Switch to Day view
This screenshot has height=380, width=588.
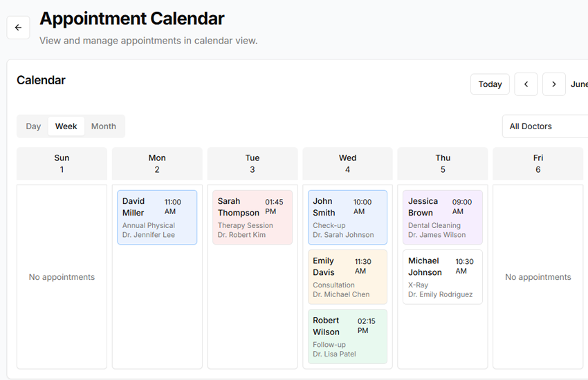tap(33, 126)
